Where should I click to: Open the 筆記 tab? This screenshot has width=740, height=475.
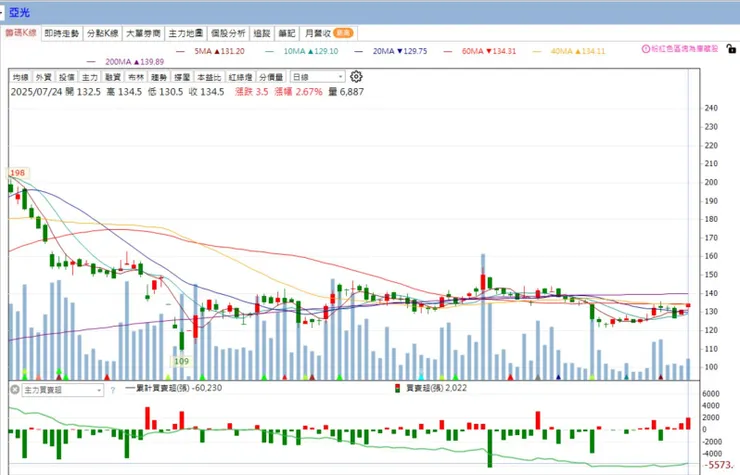286,33
